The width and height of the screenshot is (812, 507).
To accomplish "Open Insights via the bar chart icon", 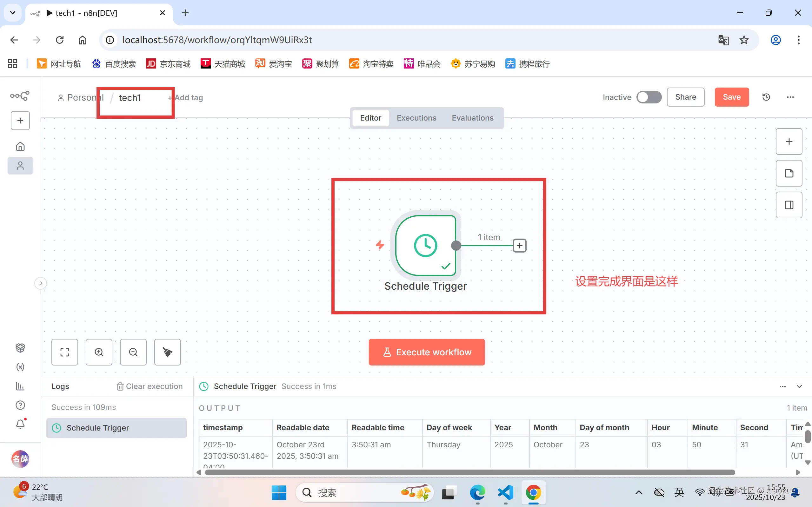I will coord(20,386).
